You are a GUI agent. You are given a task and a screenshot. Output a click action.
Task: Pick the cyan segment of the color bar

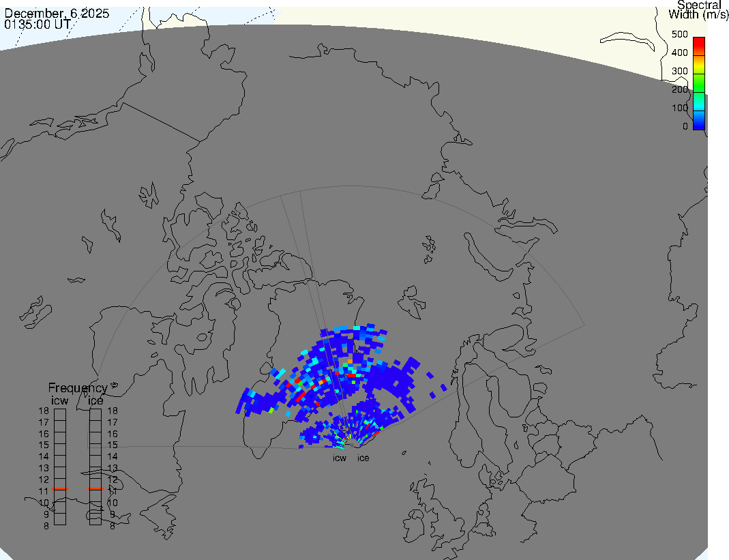(699, 103)
